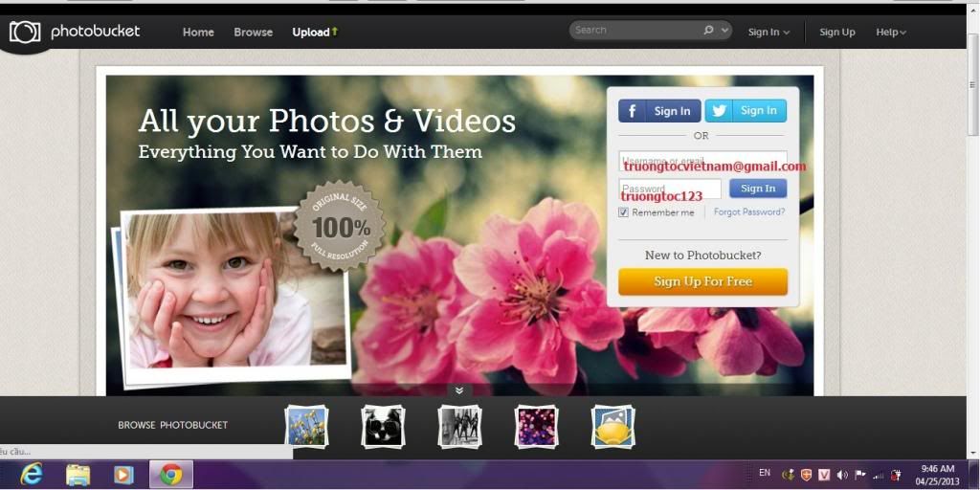Click the volume speaker tray icon
980x490 pixels.
click(842, 475)
